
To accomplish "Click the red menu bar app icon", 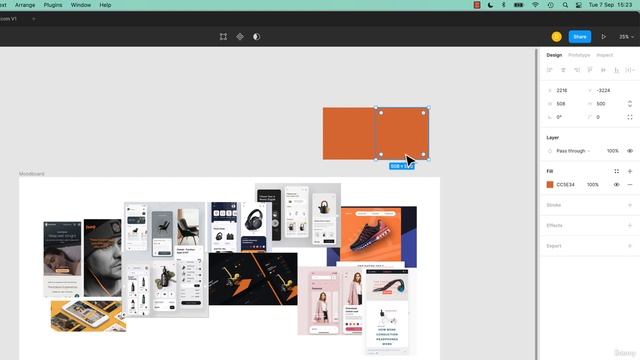I will coord(477,5).
